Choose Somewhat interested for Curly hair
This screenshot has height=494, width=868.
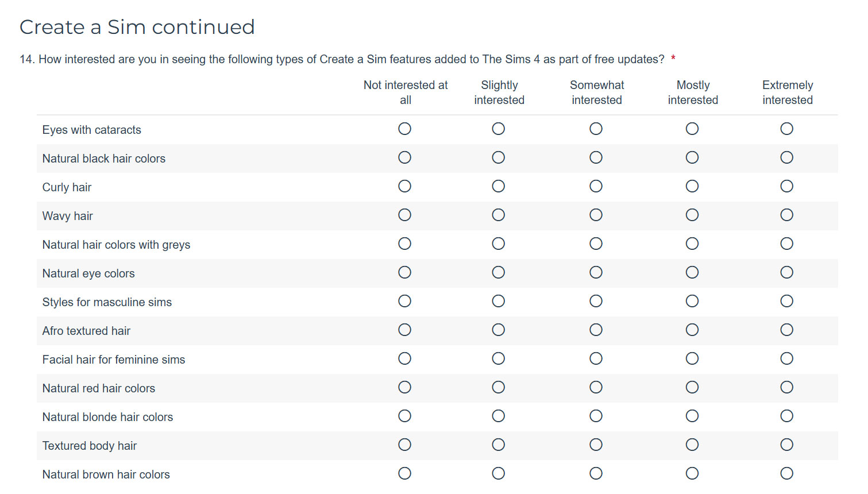[596, 186]
